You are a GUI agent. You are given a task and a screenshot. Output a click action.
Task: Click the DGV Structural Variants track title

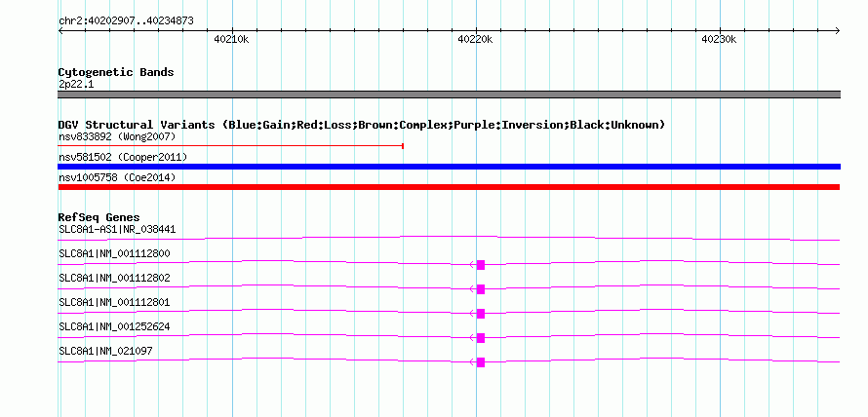(362, 125)
